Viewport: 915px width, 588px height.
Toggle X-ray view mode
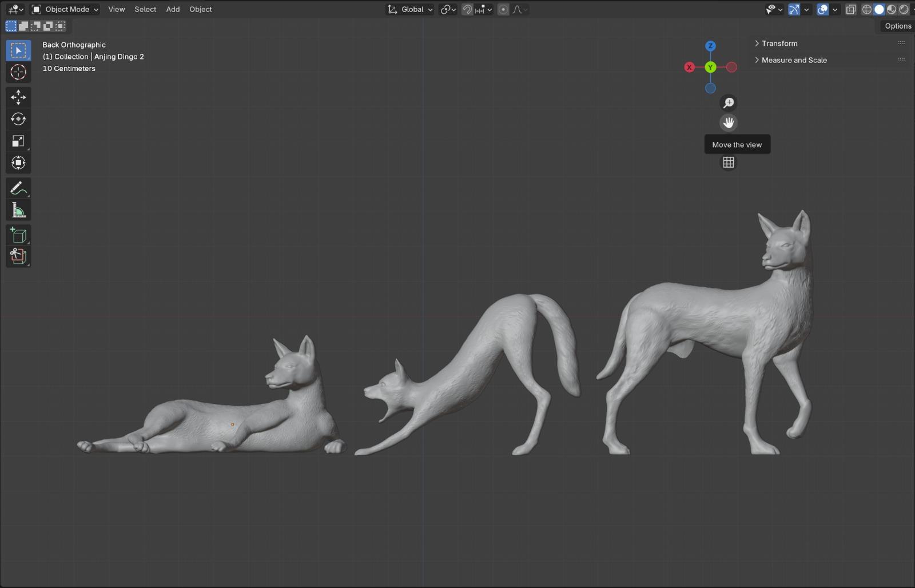pyautogui.click(x=851, y=9)
